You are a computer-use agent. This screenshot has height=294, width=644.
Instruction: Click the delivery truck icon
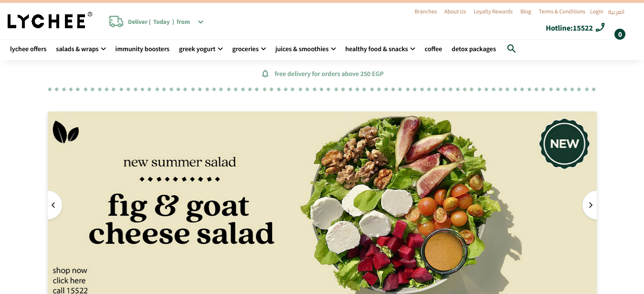[116, 22]
